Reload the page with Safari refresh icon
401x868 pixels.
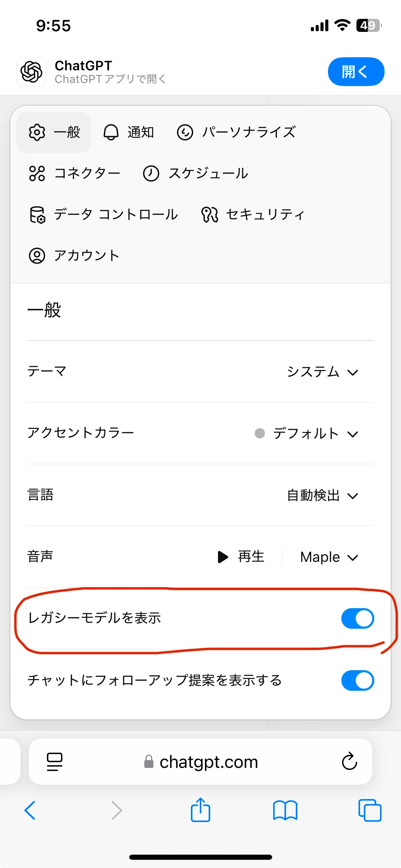(x=349, y=761)
